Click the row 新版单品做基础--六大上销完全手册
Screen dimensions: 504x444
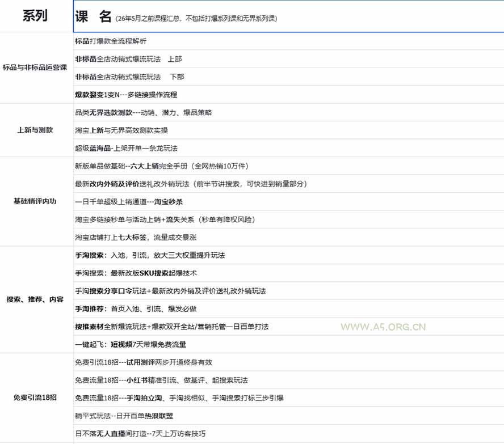pyautogui.click(x=289, y=166)
